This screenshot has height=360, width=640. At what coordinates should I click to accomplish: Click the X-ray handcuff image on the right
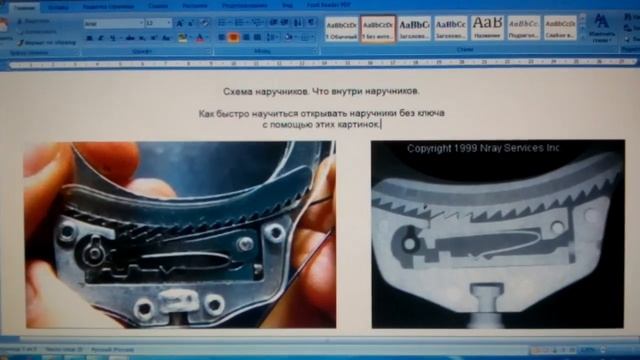pyautogui.click(x=498, y=234)
